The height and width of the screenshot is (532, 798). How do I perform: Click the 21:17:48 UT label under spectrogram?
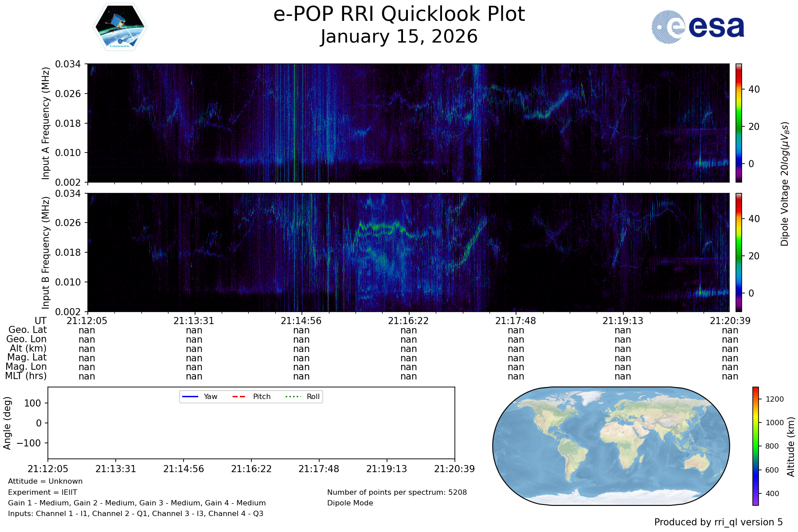pyautogui.click(x=516, y=321)
